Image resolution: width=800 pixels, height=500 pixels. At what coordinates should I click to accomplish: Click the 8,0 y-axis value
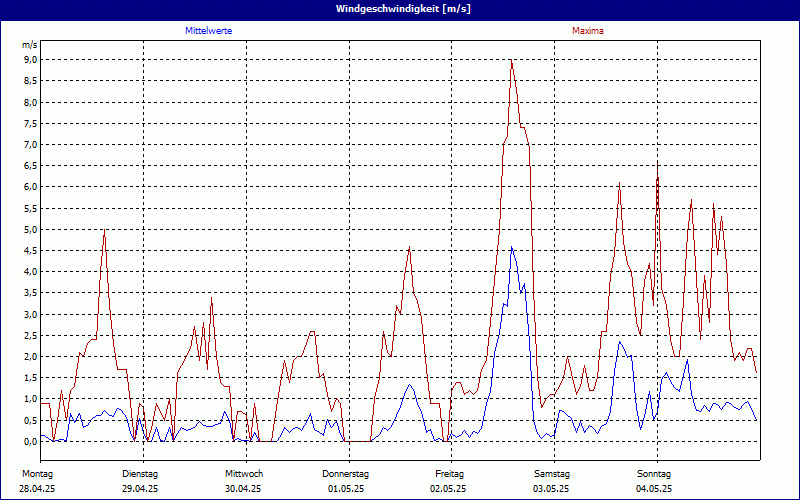point(30,102)
